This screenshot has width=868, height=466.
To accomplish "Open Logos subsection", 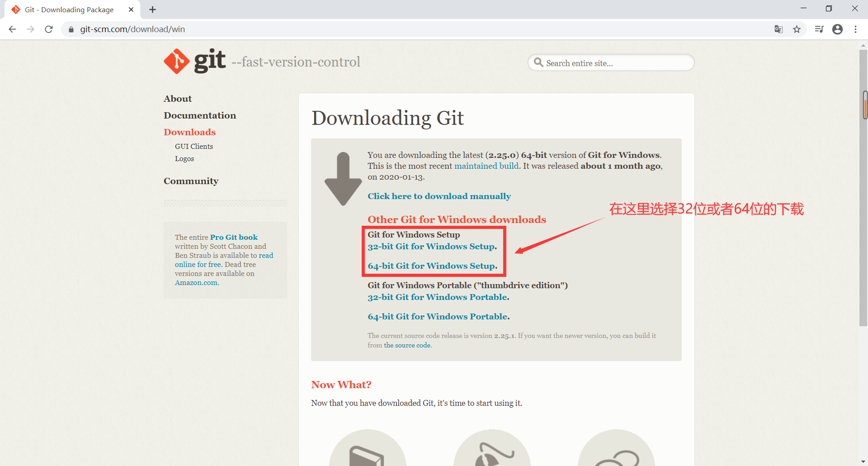I will coord(184,159).
